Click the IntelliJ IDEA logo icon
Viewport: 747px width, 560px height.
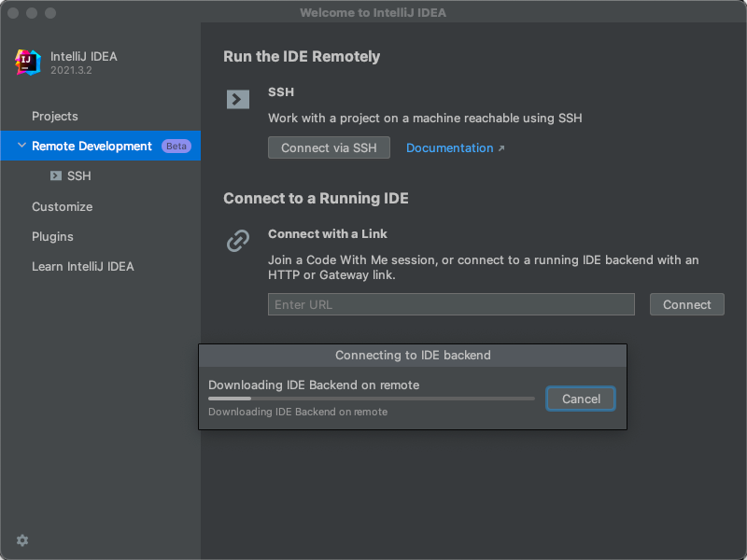[x=27, y=62]
